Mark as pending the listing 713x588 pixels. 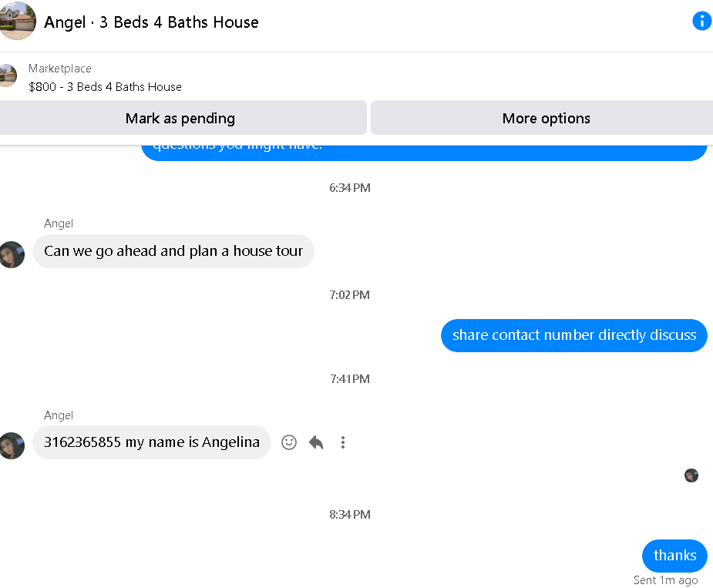click(x=180, y=118)
